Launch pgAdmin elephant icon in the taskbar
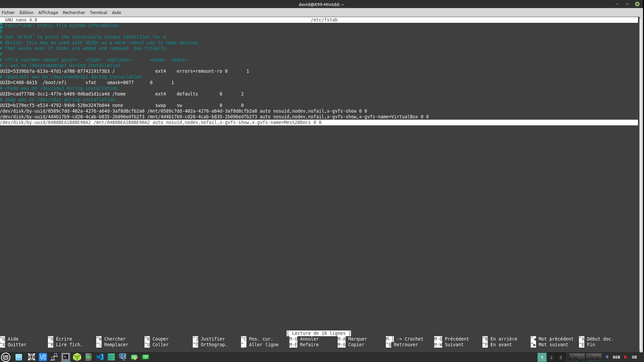644x362 pixels. [123, 357]
